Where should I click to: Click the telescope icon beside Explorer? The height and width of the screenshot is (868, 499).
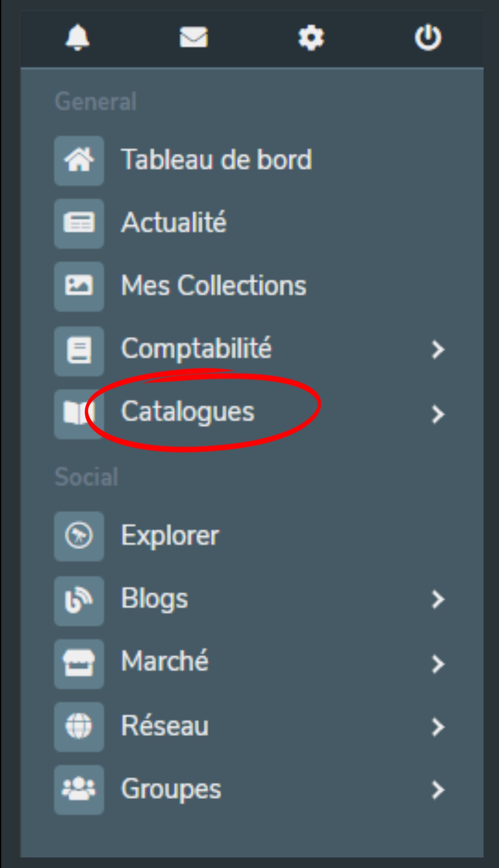pyautogui.click(x=79, y=536)
